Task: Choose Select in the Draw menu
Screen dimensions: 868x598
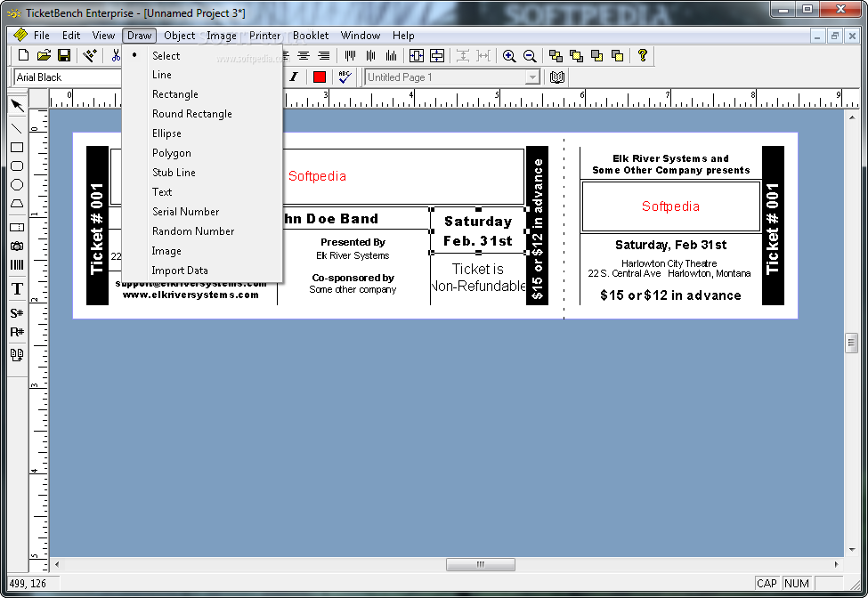Action: [x=203, y=55]
